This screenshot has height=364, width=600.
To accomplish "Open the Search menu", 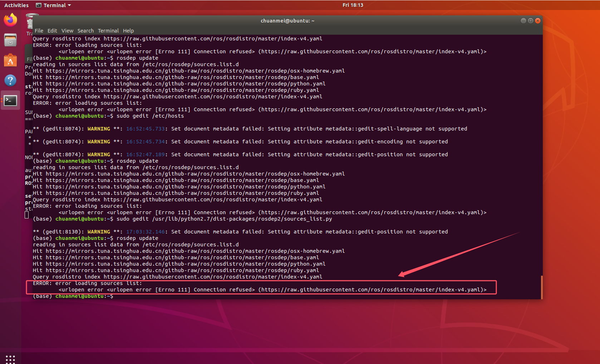I will [x=85, y=31].
